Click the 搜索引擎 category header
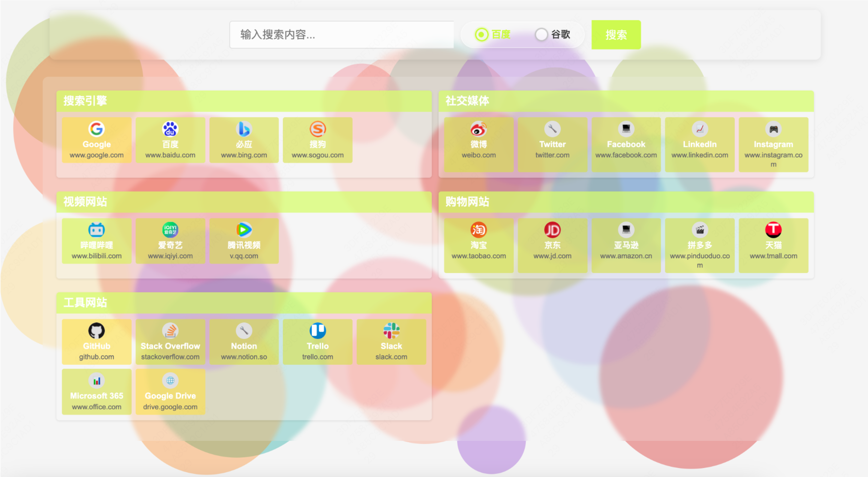 pyautogui.click(x=85, y=101)
